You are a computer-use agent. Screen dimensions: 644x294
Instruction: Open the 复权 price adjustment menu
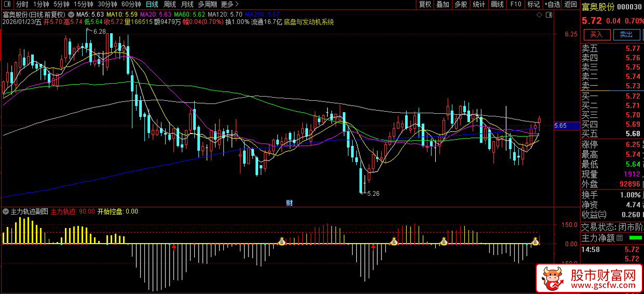[425, 4]
